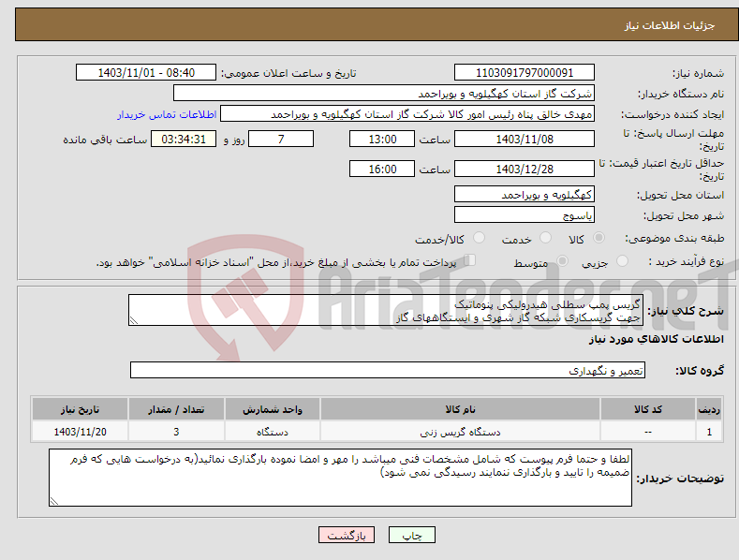Click the response deadline time 13:00
This screenshot has height=560, width=739.
click(x=382, y=139)
